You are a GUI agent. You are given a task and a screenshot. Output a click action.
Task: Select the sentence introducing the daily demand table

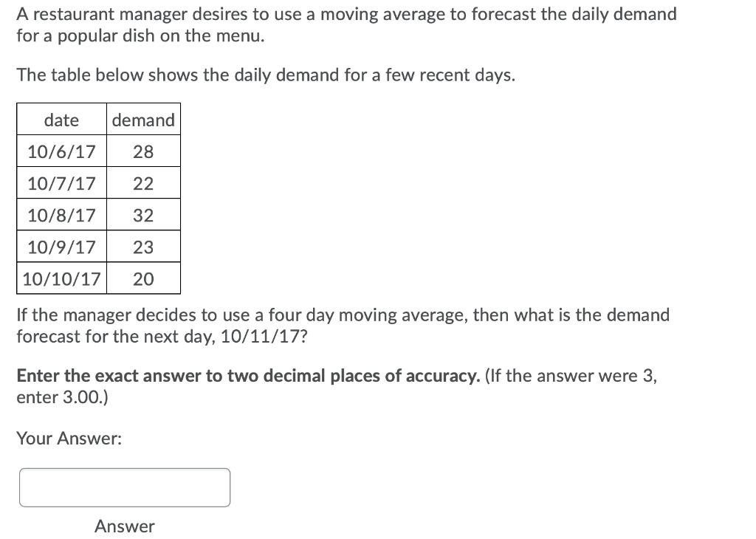click(267, 75)
